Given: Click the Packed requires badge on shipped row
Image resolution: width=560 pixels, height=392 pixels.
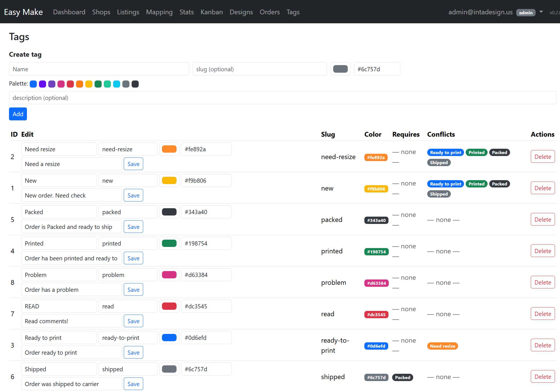Looking at the screenshot, I should (403, 377).
